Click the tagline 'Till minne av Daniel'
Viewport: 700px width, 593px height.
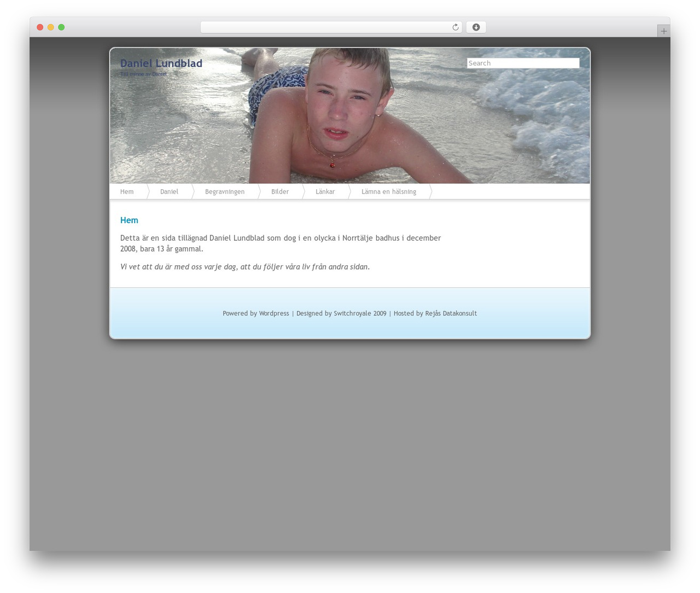coord(143,74)
